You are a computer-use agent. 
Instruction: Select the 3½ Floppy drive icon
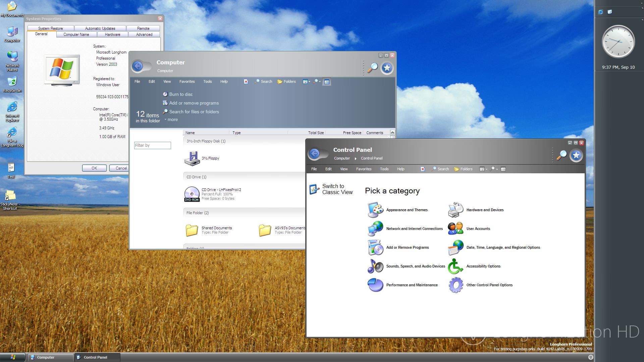pyautogui.click(x=192, y=158)
